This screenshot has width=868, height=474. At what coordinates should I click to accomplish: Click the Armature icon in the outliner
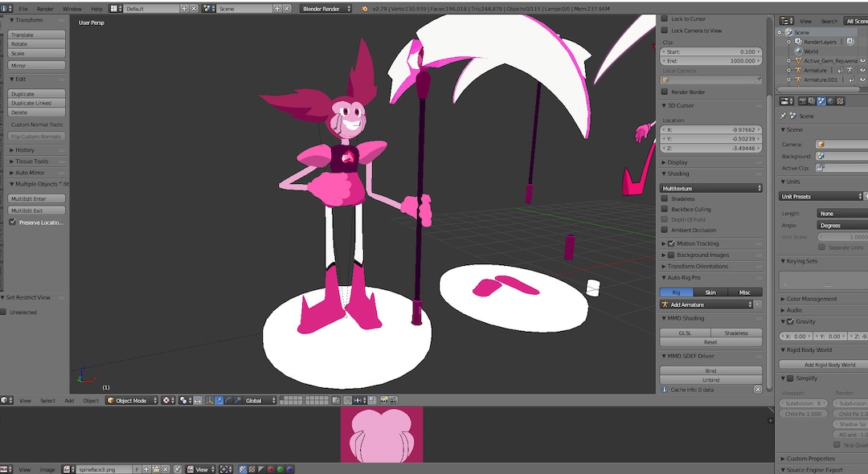coord(798,70)
